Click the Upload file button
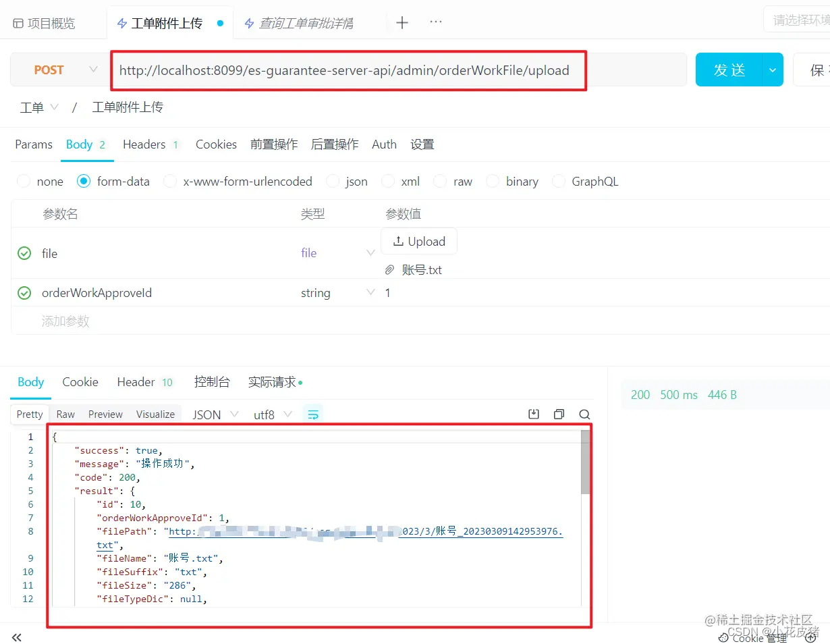The image size is (830, 644). (419, 241)
